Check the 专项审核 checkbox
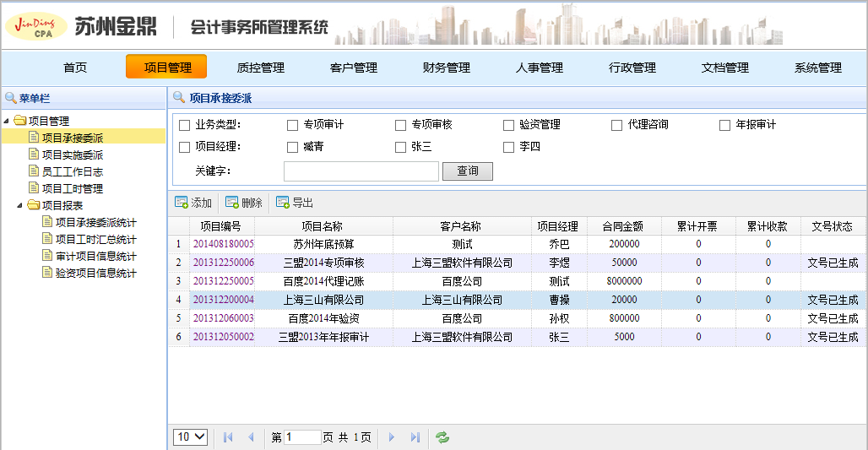The image size is (868, 450). point(401,125)
